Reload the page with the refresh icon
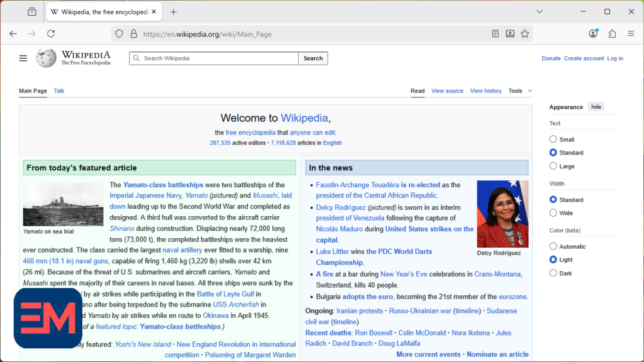Screen dimensions: 644x362 click(51, 34)
